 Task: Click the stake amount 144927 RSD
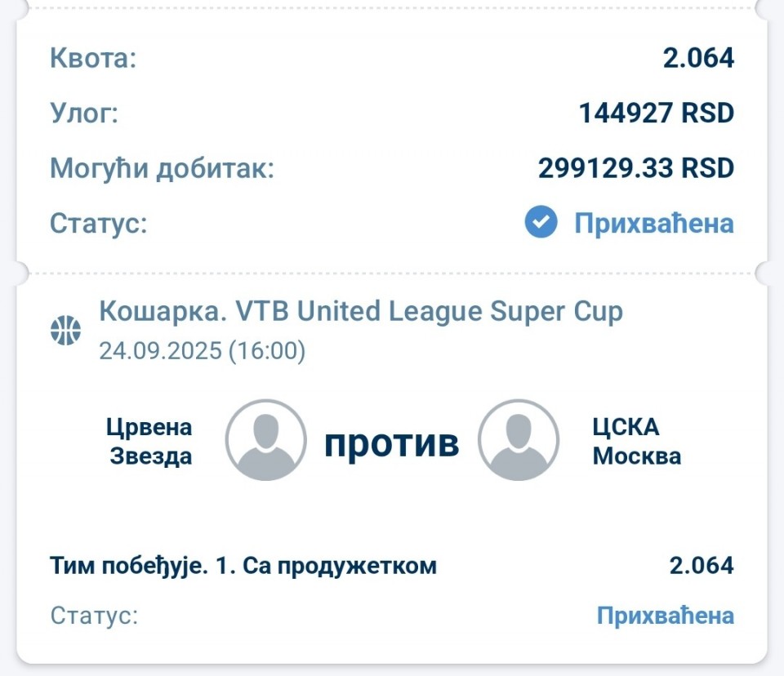coord(657,113)
